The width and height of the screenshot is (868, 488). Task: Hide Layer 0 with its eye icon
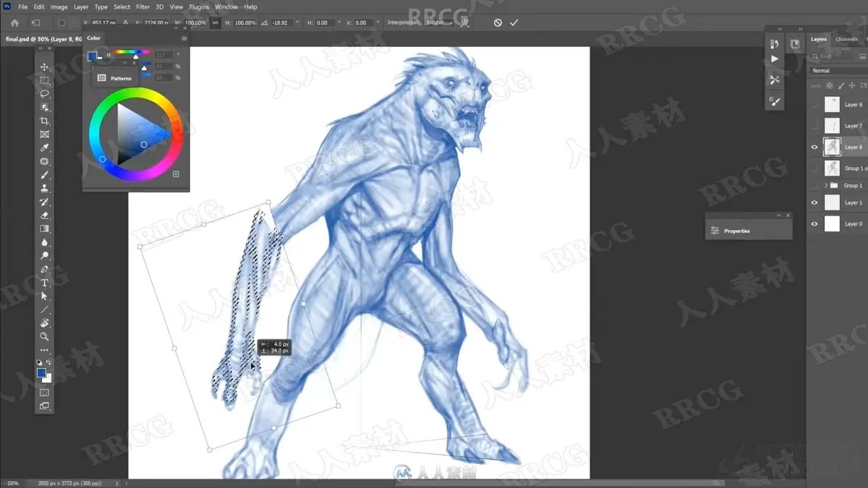point(814,224)
